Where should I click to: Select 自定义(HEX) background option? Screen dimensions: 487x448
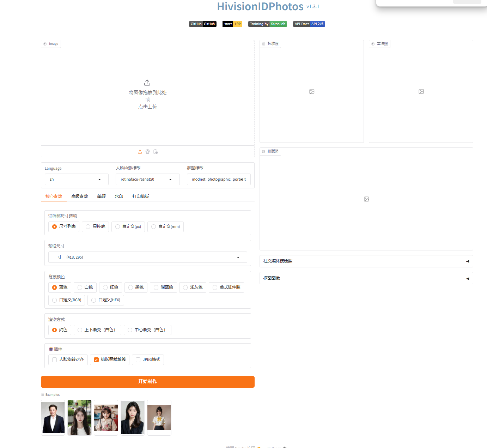[x=106, y=300]
